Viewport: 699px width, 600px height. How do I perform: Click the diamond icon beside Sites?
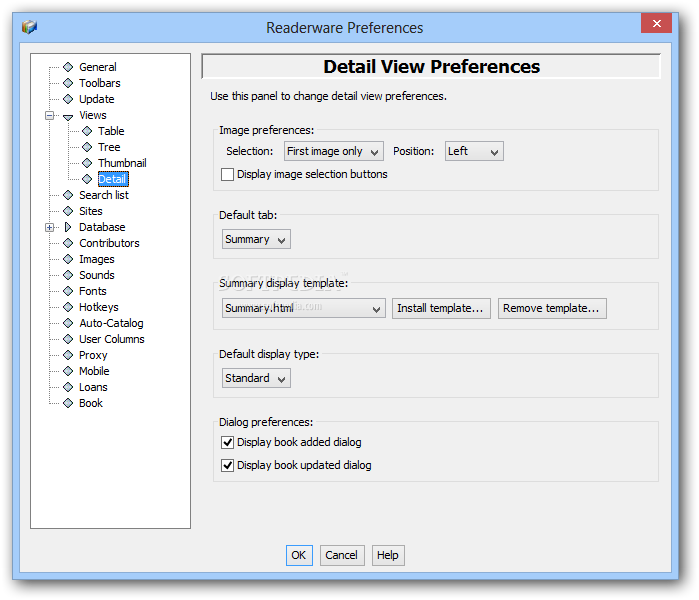coord(68,211)
